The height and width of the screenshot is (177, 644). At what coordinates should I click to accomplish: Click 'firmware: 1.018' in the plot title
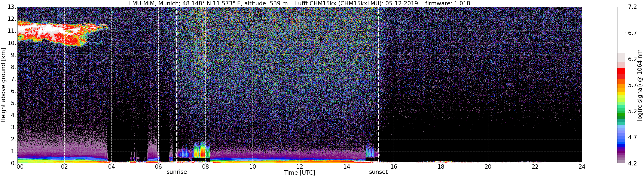click(448, 3)
